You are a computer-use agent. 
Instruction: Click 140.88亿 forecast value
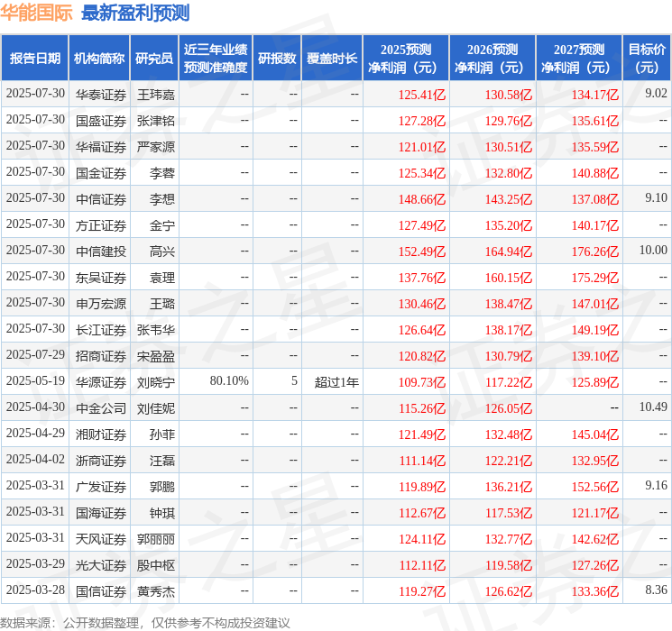595,173
